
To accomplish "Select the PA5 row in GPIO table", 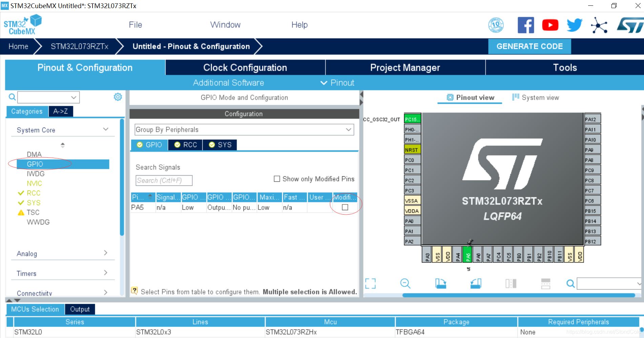I will pyautogui.click(x=244, y=207).
